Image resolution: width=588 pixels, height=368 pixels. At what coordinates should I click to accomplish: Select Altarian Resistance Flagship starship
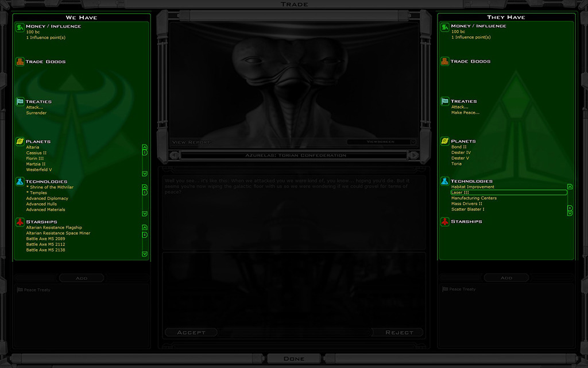(x=54, y=228)
